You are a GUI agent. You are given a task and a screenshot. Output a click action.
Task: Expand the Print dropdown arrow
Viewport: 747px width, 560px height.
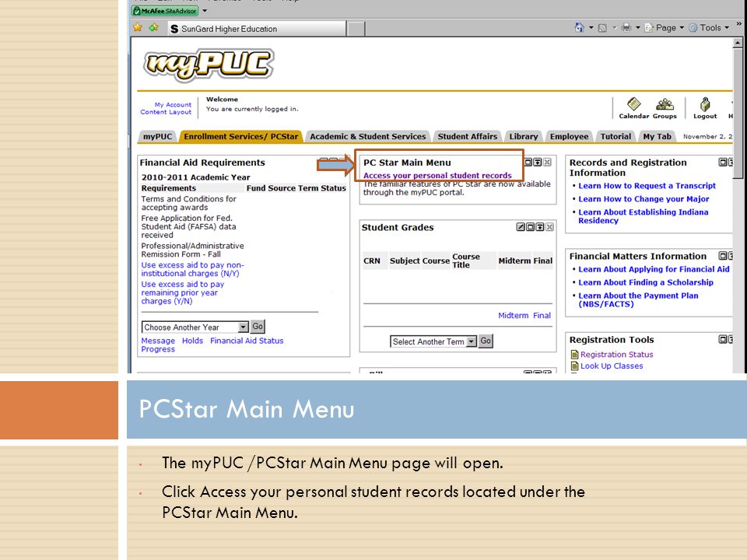pyautogui.click(x=638, y=28)
